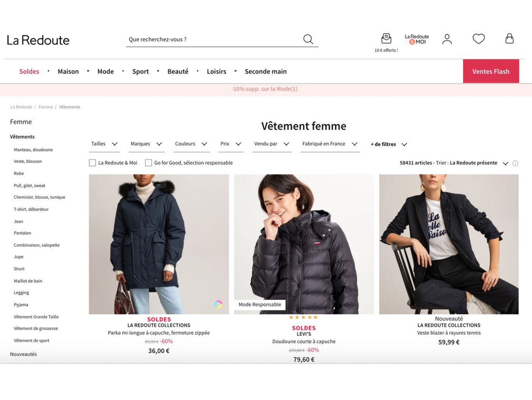The width and height of the screenshot is (532, 400).
Task: Tick the La Redoute & Moi checkbox
Action: click(x=92, y=163)
